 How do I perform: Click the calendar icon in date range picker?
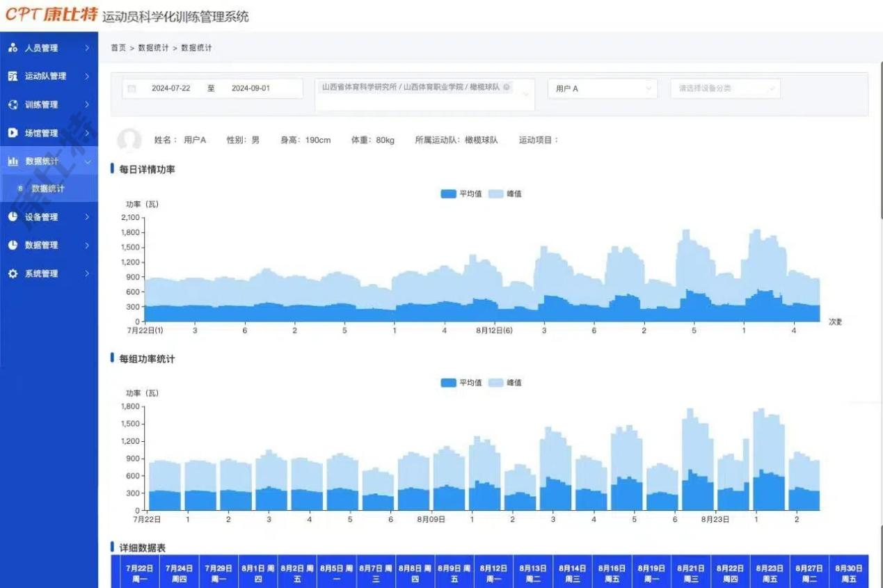[x=132, y=89]
